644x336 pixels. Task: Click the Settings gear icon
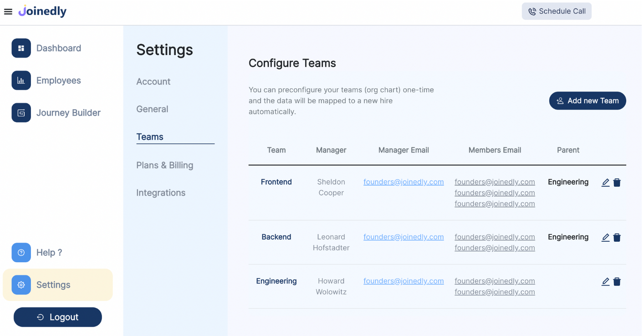coord(21,285)
